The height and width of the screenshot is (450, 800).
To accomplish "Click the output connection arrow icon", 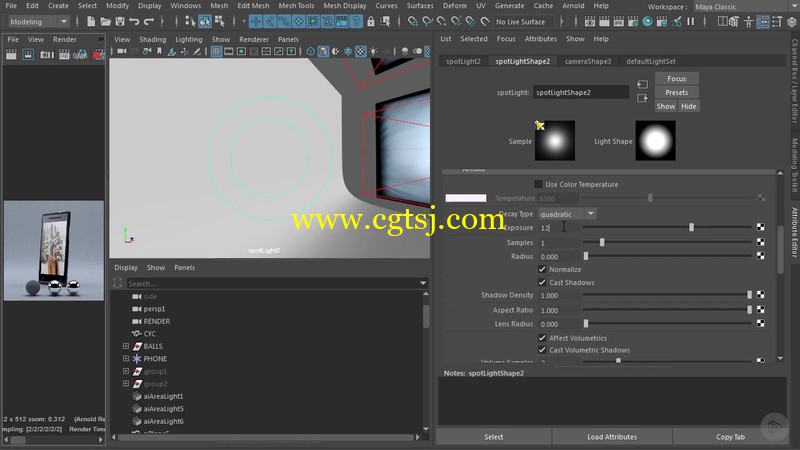I will tap(642, 98).
